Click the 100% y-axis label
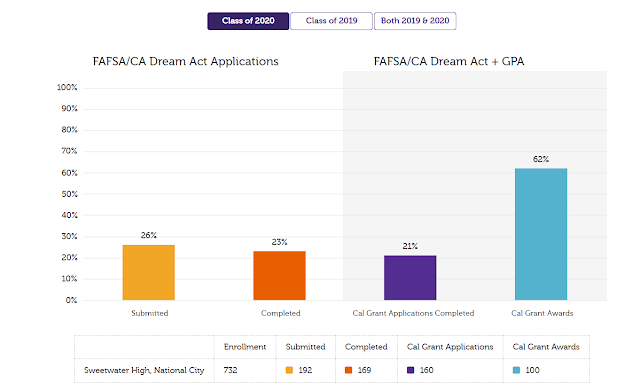Image resolution: width=640 pixels, height=391 pixels. tap(67, 87)
